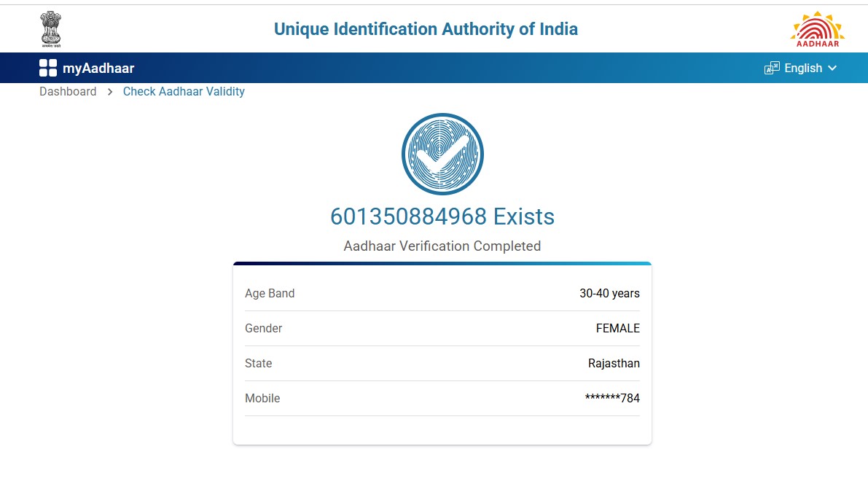Open Check Aadhaar Validity breadcrumb link
This screenshot has width=868, height=492.
click(x=184, y=92)
